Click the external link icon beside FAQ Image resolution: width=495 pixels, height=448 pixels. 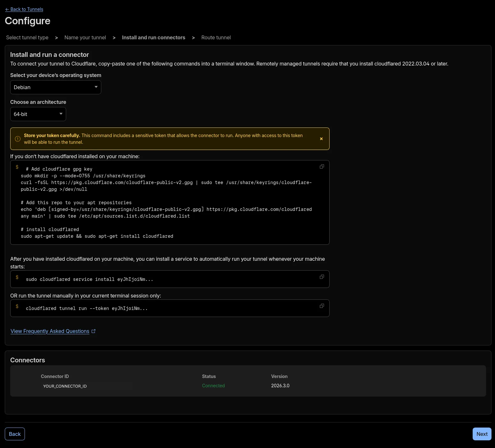94,331
